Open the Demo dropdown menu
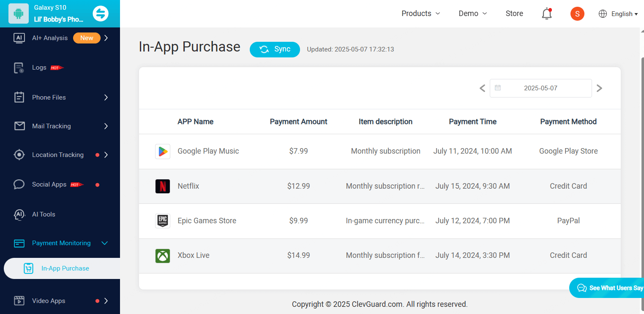Viewport: 644px width, 314px height. [x=473, y=14]
